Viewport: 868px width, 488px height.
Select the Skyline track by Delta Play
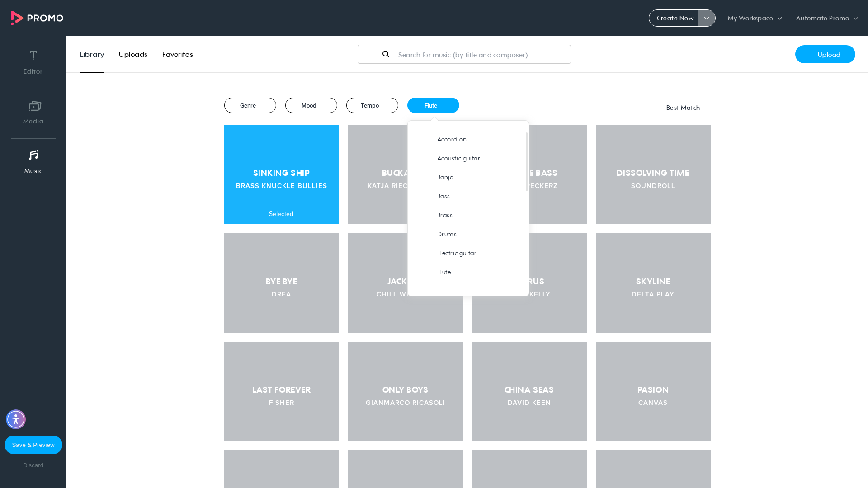pos(653,283)
